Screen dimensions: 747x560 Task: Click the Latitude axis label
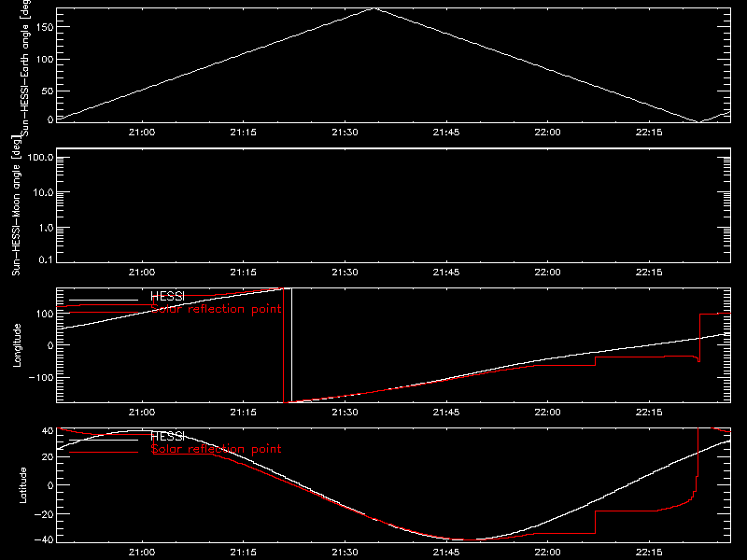(x=22, y=485)
